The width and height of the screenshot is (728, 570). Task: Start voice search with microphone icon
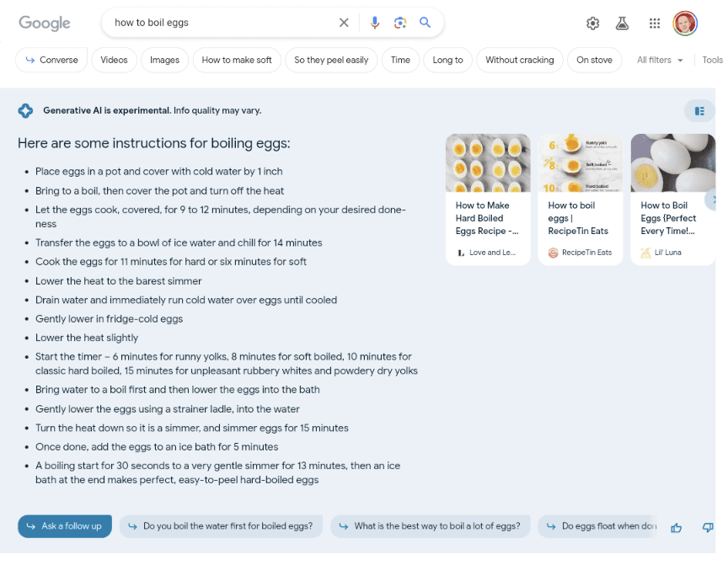(375, 23)
